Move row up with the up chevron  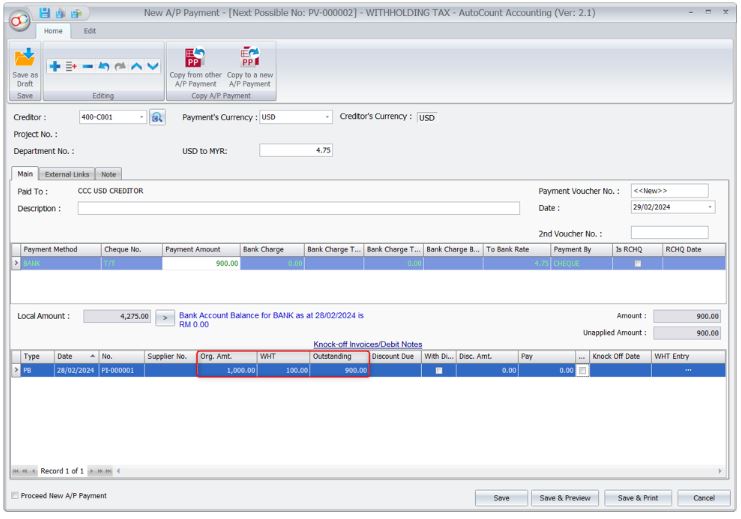pyautogui.click(x=136, y=66)
